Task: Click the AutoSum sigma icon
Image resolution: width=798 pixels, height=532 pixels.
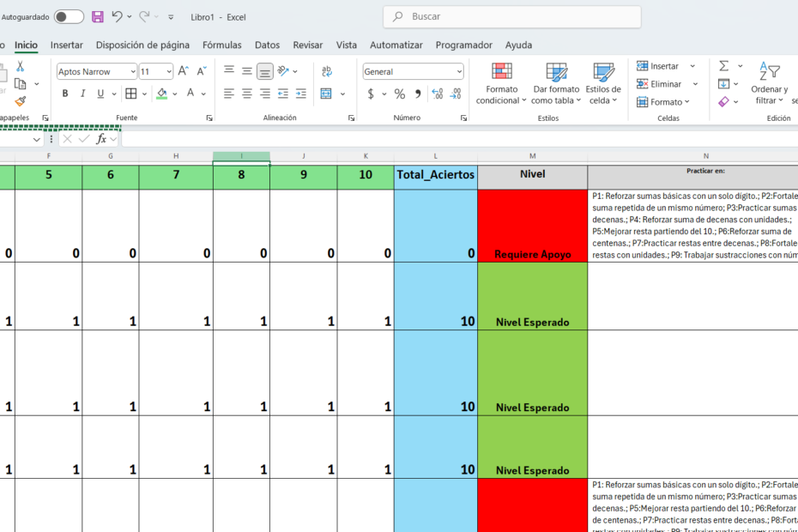Action: tap(723, 66)
